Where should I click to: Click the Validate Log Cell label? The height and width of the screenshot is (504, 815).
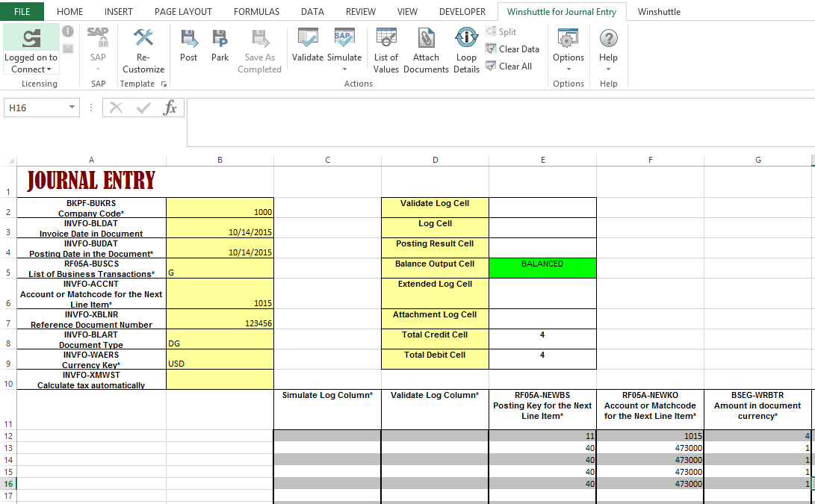pos(435,208)
